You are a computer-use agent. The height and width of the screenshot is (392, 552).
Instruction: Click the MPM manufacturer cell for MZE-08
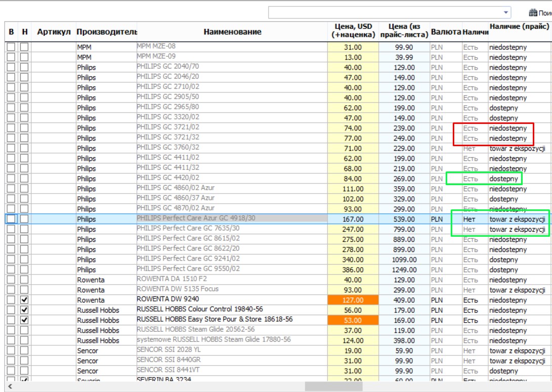(106, 47)
